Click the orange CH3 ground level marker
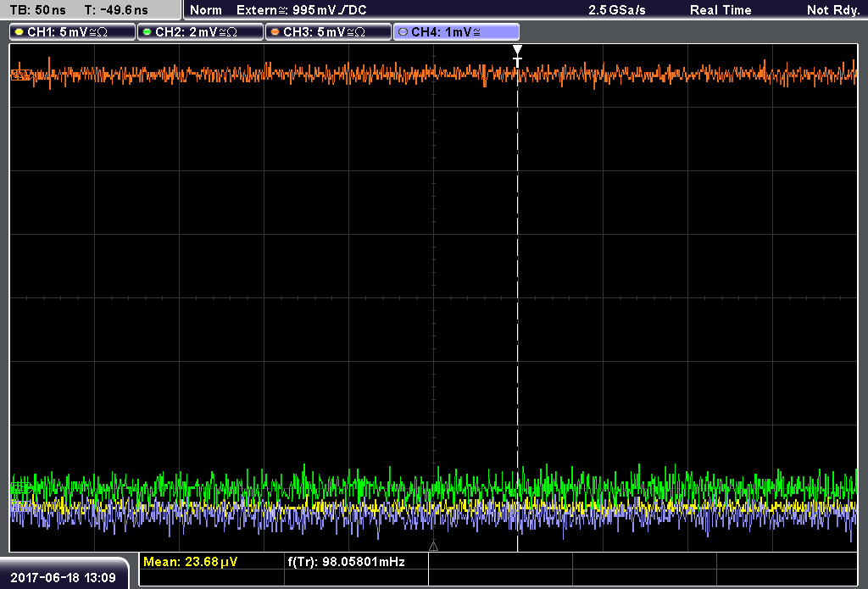Viewport: 868px width, 589px height. click(x=20, y=75)
